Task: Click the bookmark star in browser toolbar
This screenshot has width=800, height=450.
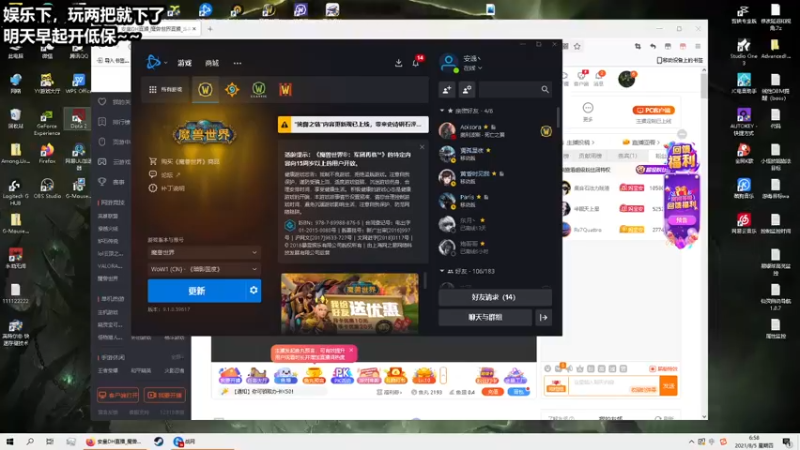Action: pos(577,46)
